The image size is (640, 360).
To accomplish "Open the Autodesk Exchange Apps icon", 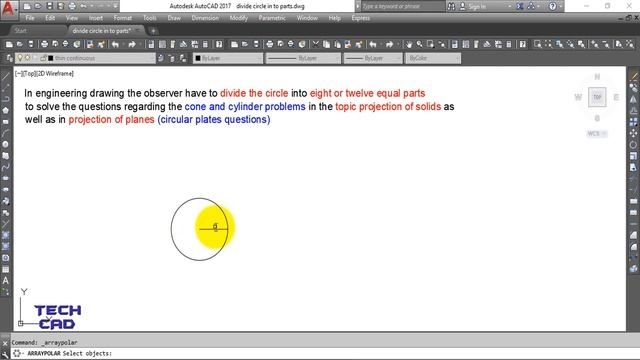I will 520,7.
